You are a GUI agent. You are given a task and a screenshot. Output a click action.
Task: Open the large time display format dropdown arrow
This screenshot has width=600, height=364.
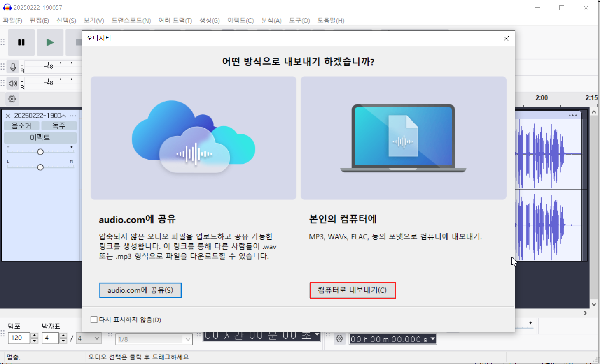317,334
